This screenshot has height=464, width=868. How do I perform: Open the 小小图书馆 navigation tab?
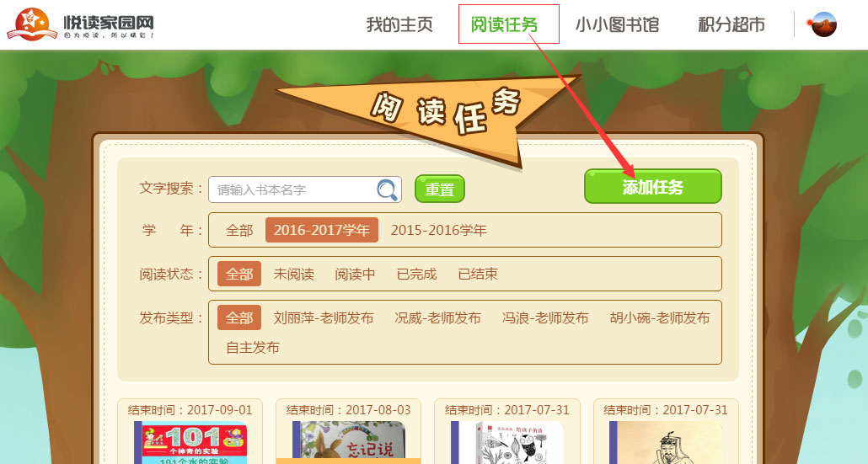[x=617, y=24]
